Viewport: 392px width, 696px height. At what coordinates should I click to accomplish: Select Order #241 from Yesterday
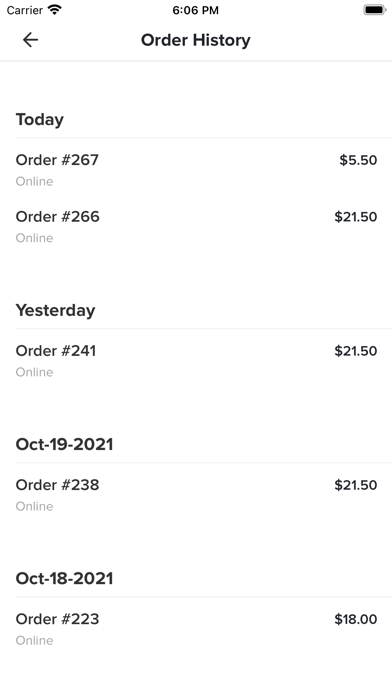(196, 360)
